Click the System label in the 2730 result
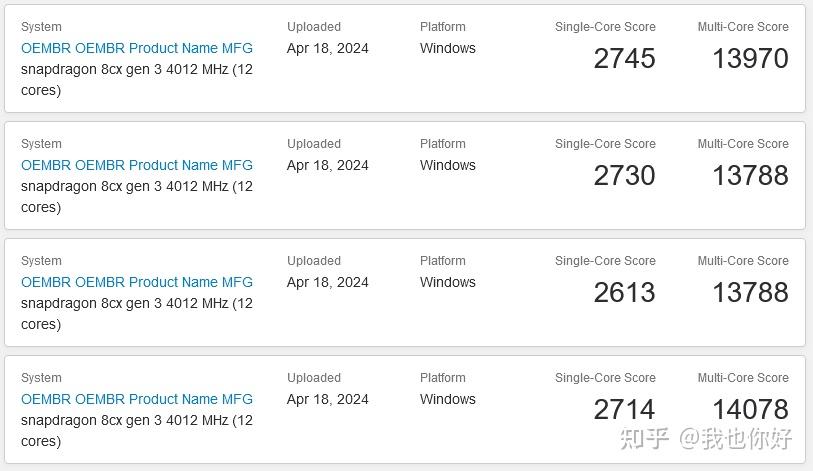 41,144
